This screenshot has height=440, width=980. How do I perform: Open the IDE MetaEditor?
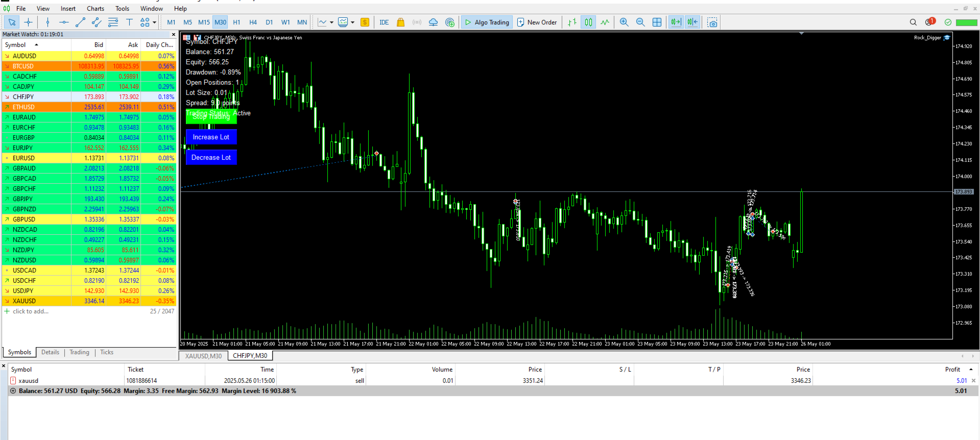coord(384,22)
